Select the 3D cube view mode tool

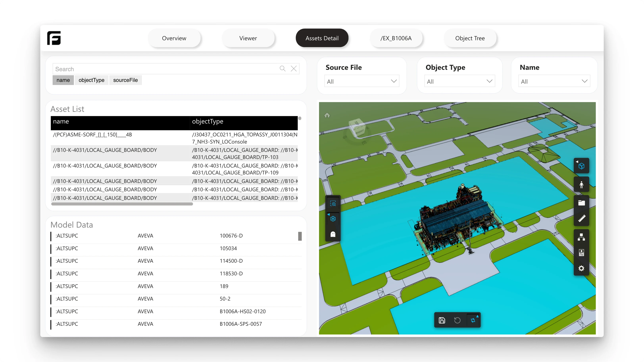tap(581, 166)
